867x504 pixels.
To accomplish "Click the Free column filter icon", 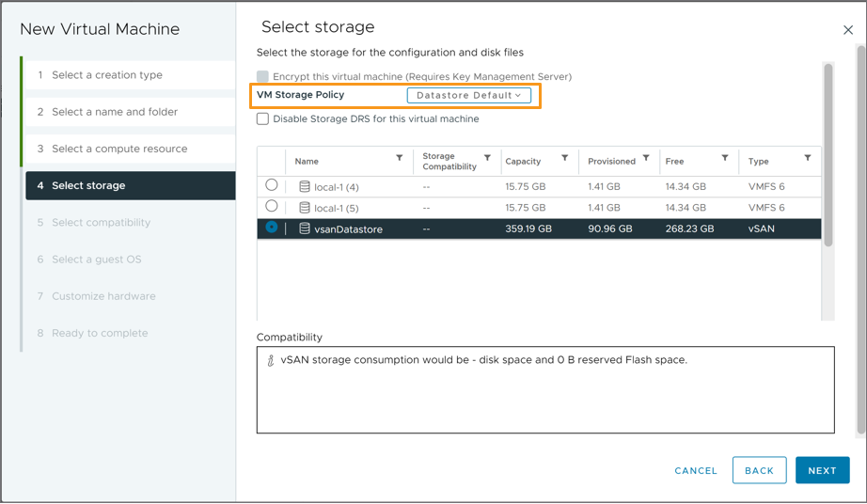I will [725, 158].
